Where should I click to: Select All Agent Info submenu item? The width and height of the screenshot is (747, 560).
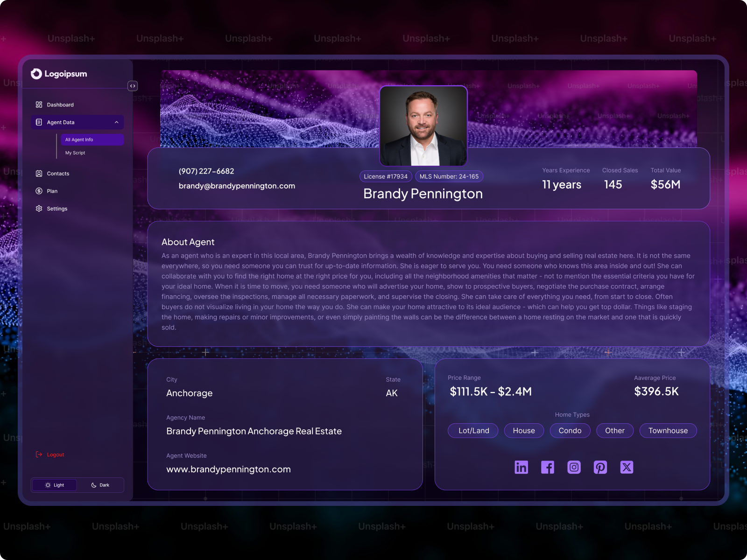(92, 140)
